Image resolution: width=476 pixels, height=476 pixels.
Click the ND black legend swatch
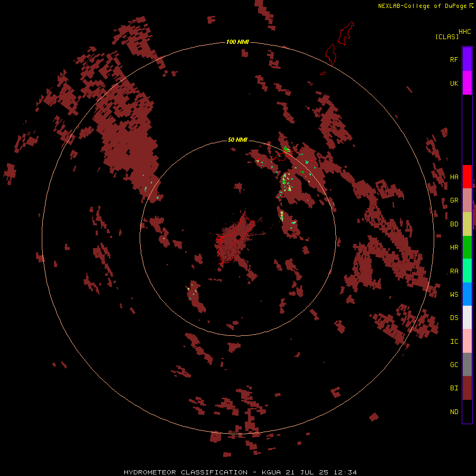(467, 411)
